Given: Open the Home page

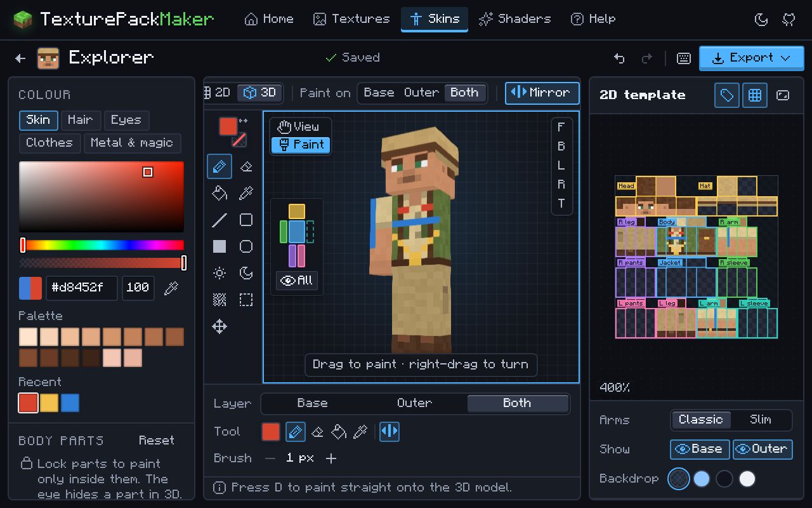Looking at the screenshot, I should 269,19.
